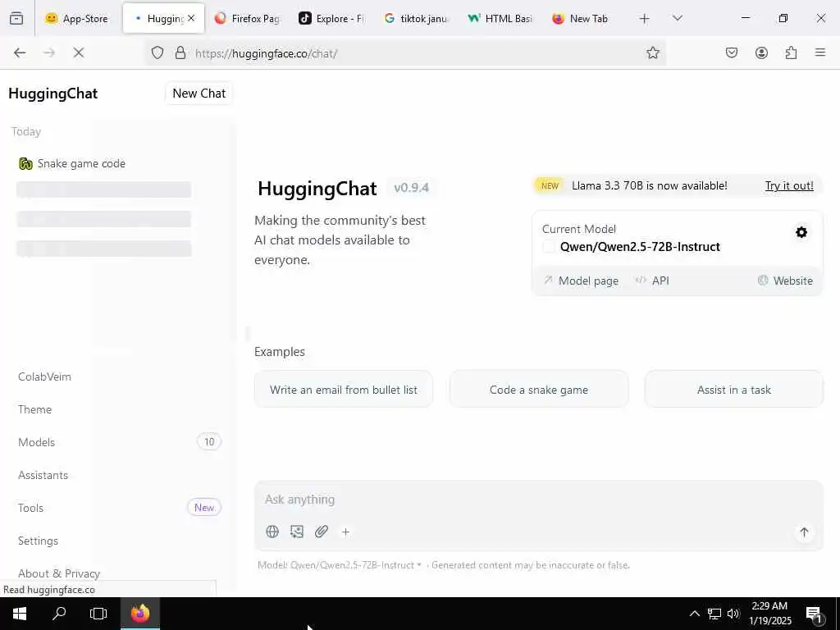
Task: Open more tools plus icon in chat box
Action: click(345, 532)
